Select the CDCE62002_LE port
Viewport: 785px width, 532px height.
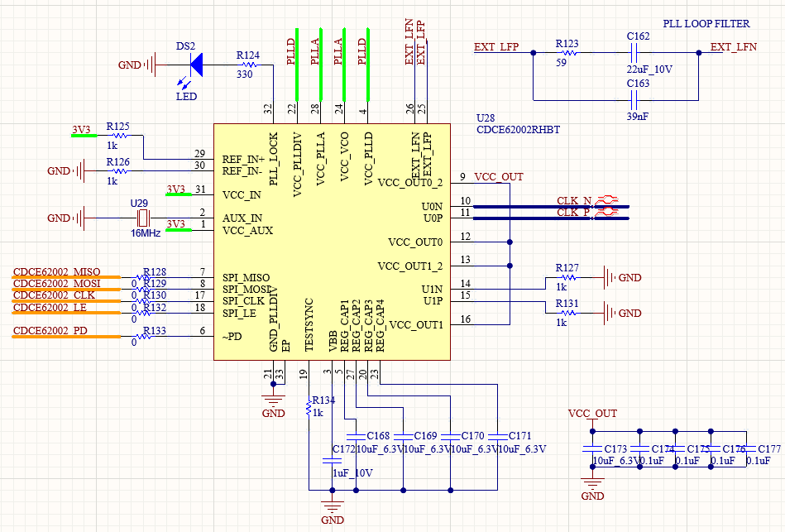[x=66, y=308]
